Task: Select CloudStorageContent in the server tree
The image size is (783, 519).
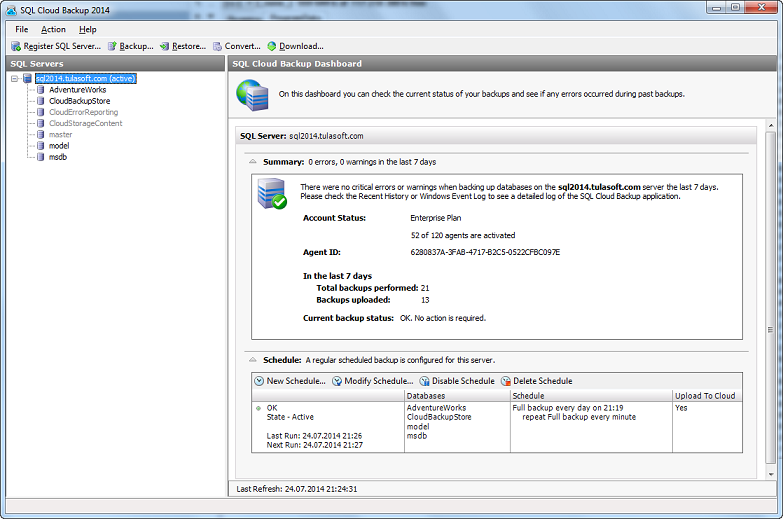Action: tap(85, 123)
